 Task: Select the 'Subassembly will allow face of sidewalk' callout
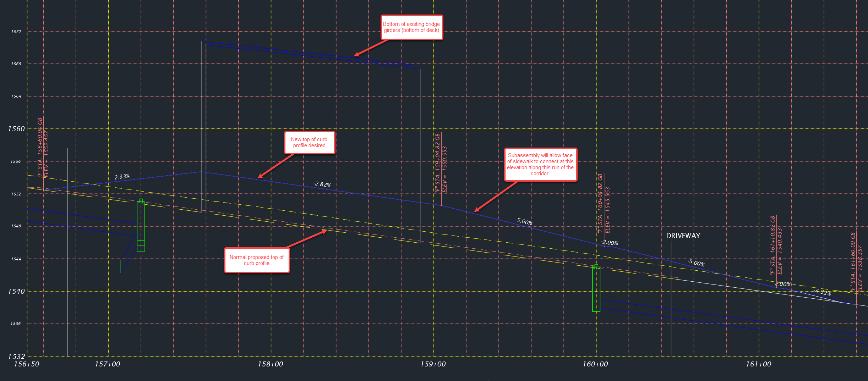pos(541,164)
